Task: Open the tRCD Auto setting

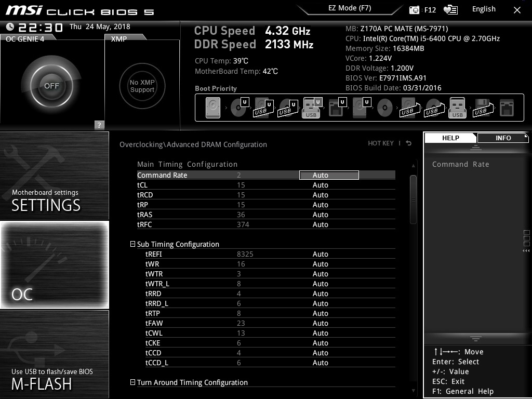Action: click(x=320, y=195)
